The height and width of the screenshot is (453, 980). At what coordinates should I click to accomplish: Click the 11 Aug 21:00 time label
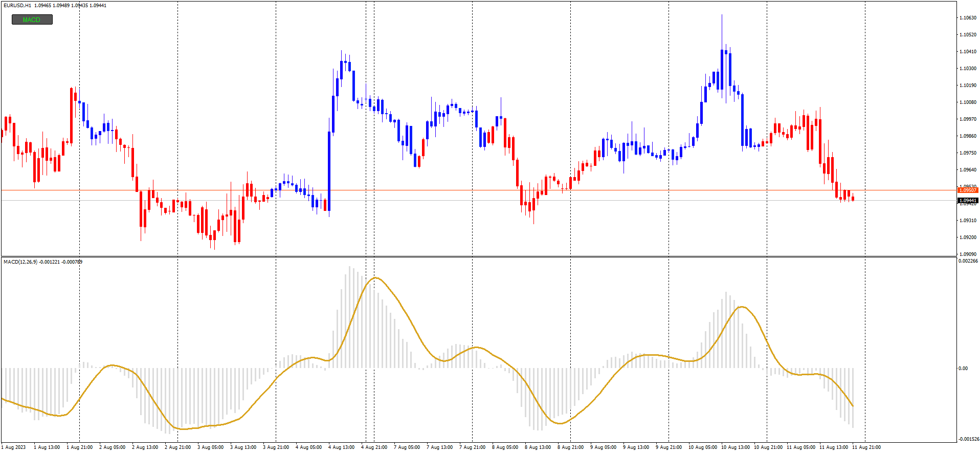[866, 447]
